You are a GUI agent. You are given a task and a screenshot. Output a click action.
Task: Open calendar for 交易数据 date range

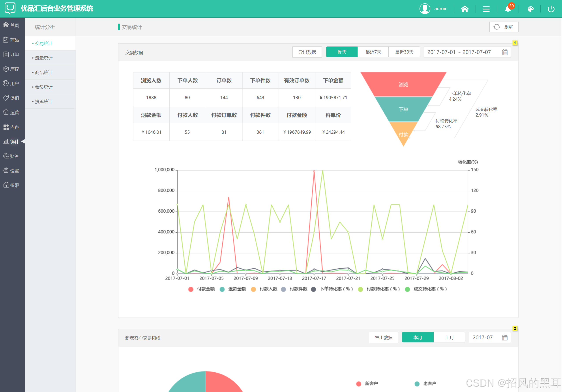[x=505, y=52]
